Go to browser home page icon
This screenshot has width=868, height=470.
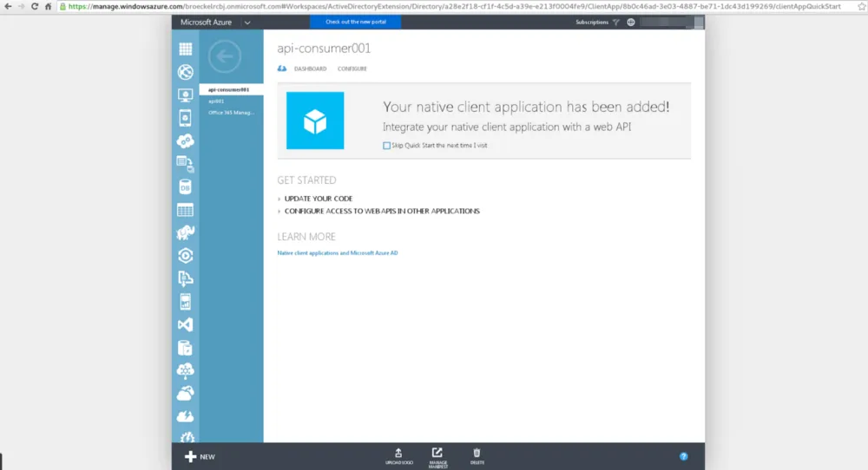pos(48,7)
